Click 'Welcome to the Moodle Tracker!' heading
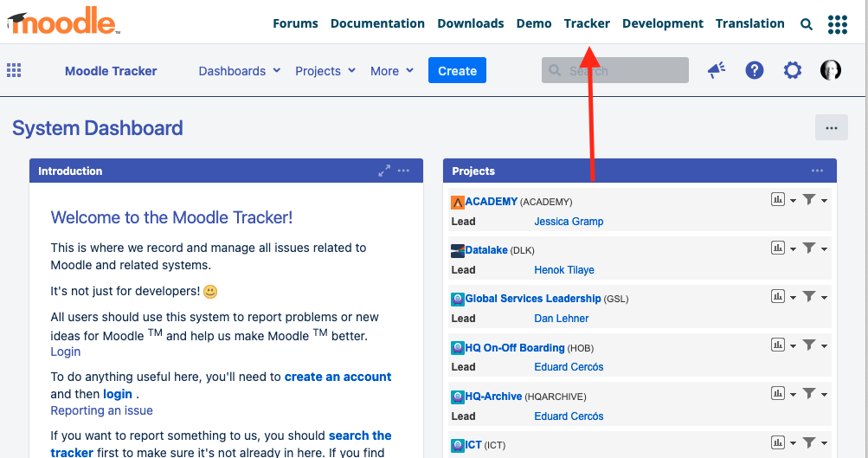This screenshot has height=458, width=868. (x=171, y=217)
